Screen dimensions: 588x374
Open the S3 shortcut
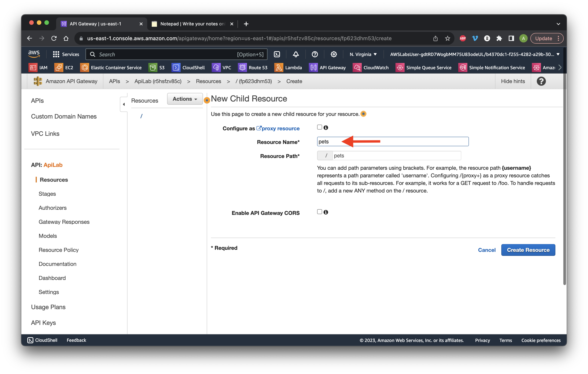click(x=156, y=68)
